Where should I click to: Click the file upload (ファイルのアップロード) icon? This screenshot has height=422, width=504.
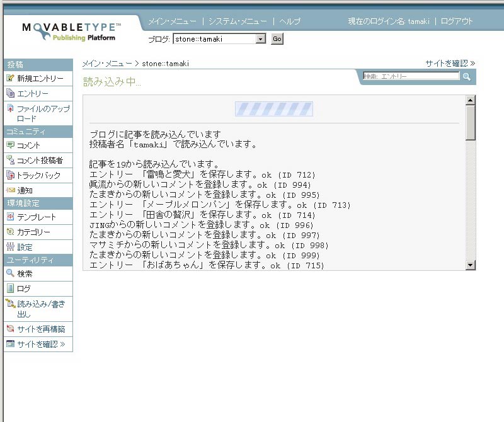pos(10,109)
